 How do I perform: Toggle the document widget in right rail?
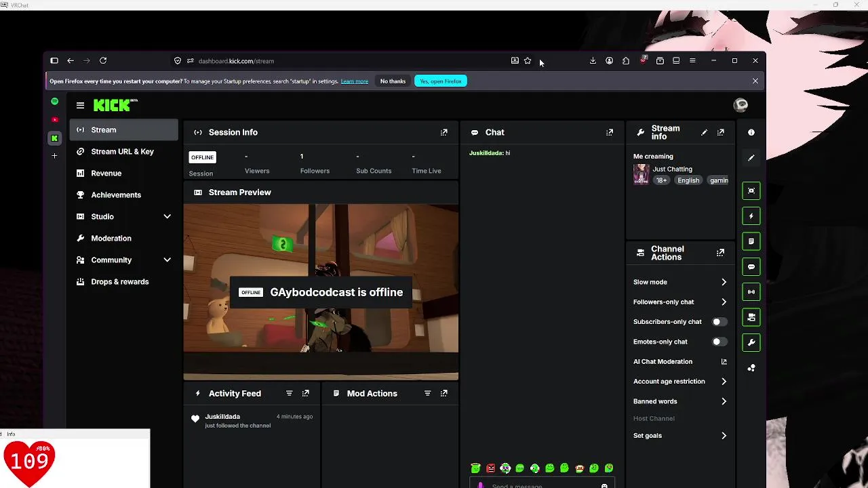751,241
